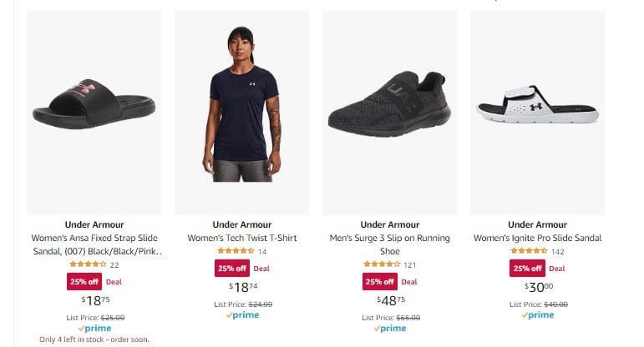The height and width of the screenshot is (347, 644).
Task: Click the $48.75 price of Surge 3 shoe
Action: click(x=390, y=300)
